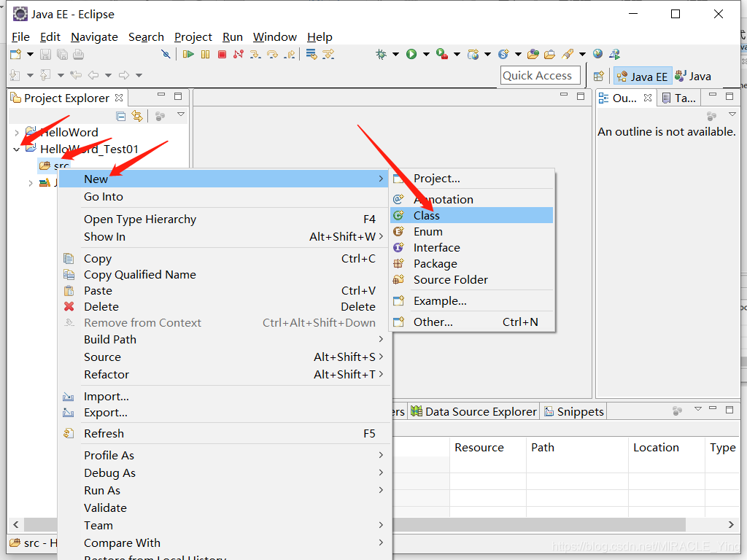Image resolution: width=747 pixels, height=560 pixels.
Task: Choose Delete from context menu
Action: [225, 307]
